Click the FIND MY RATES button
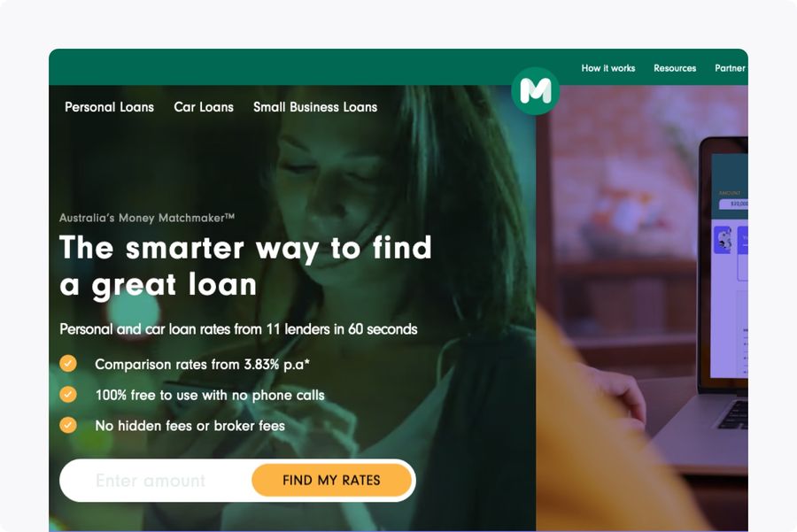 click(331, 480)
